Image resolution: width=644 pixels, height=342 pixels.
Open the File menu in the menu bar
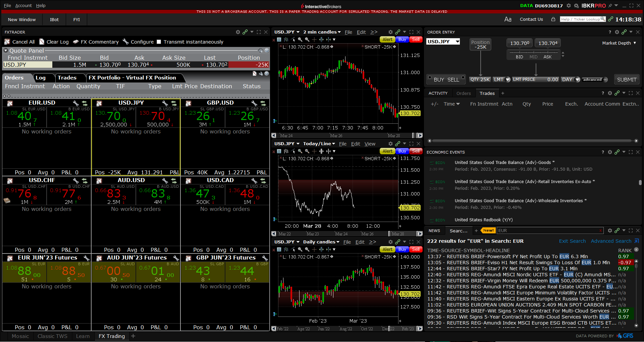point(7,6)
